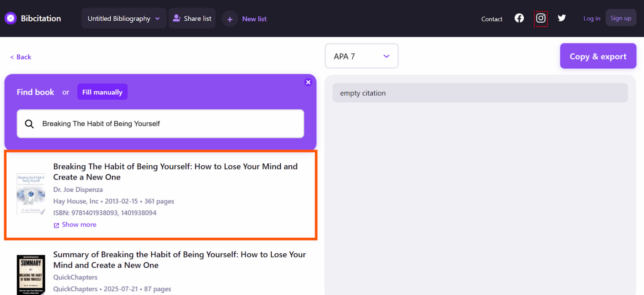Screen dimensions: 644x295
Task: Click the New list plus icon
Action: click(230, 19)
